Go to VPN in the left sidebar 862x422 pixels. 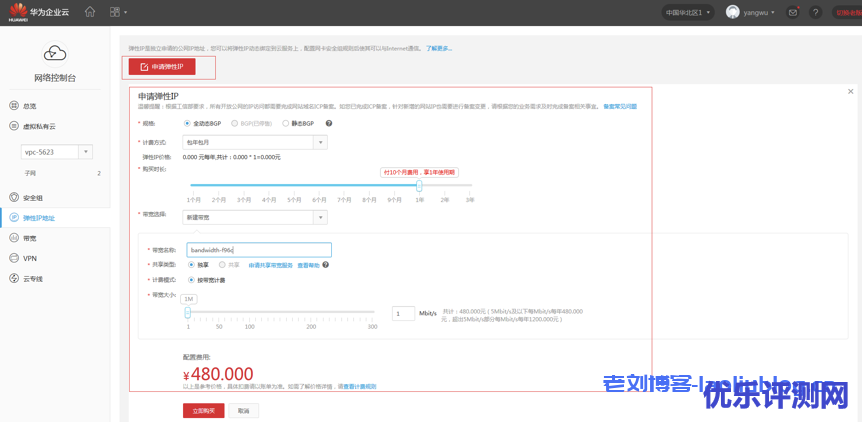pyautogui.click(x=30, y=258)
